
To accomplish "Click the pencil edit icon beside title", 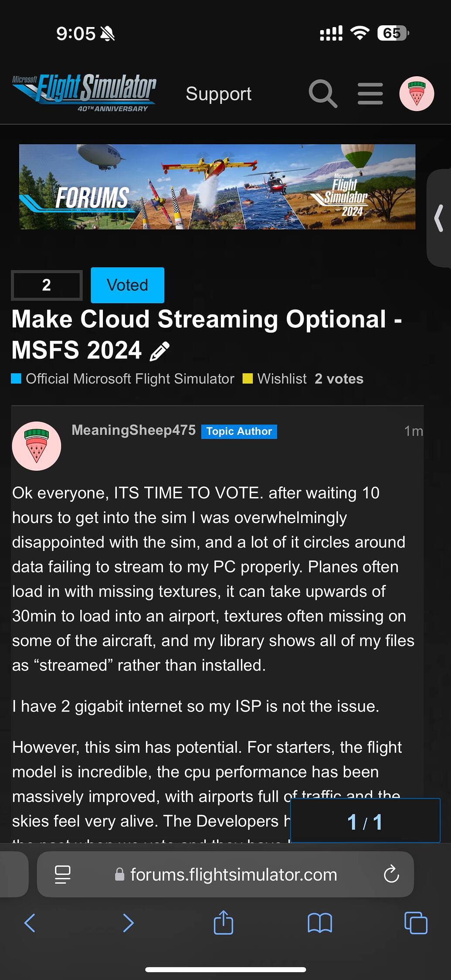I will [x=159, y=351].
